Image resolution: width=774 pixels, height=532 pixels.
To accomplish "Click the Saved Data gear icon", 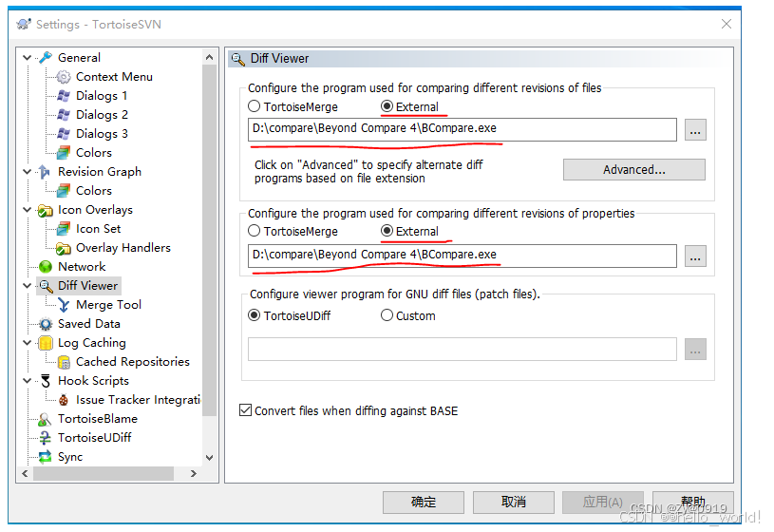I will [46, 324].
